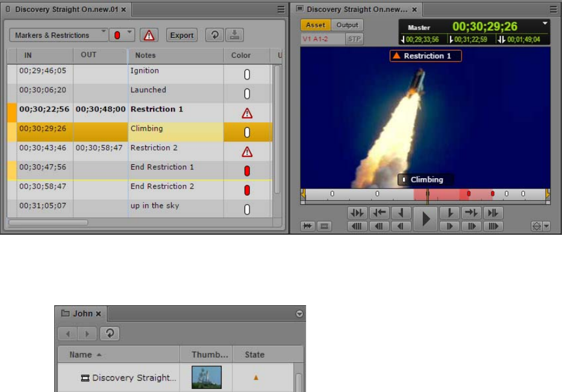
Task: Open the Master timecode dropdown arrow
Action: point(545,23)
